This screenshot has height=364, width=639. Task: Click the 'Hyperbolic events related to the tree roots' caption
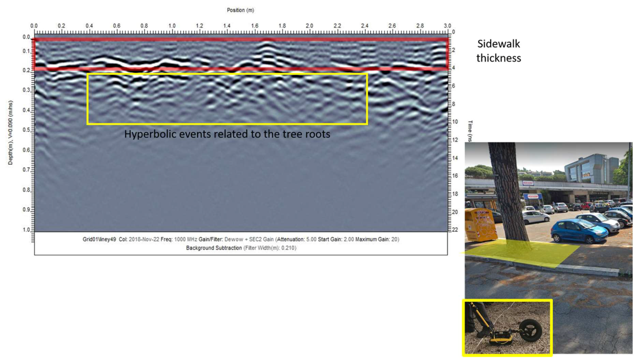click(x=227, y=134)
